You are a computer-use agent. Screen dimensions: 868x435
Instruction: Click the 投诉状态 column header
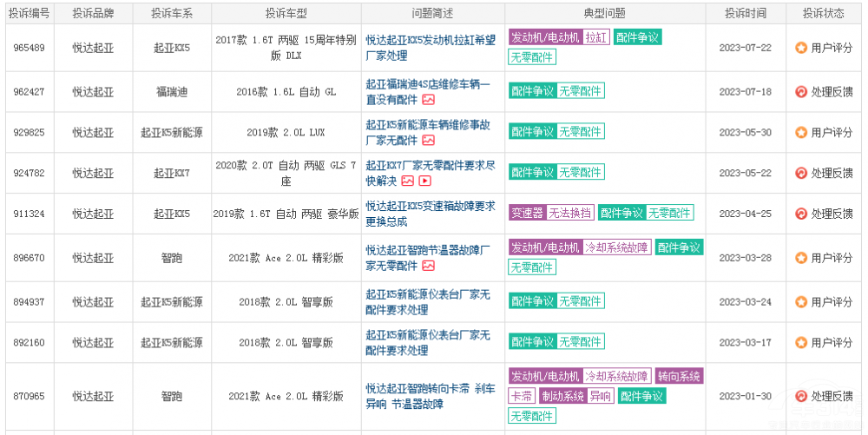(x=823, y=13)
